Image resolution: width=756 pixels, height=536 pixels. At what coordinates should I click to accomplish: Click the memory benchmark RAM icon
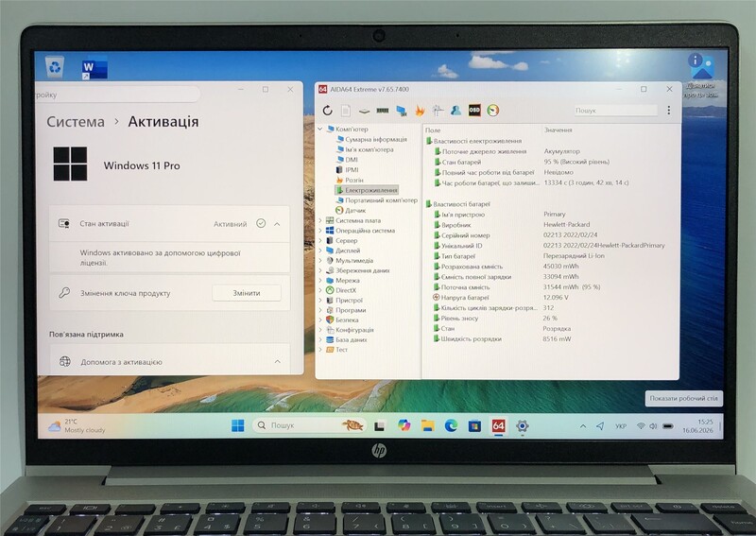coord(383,111)
